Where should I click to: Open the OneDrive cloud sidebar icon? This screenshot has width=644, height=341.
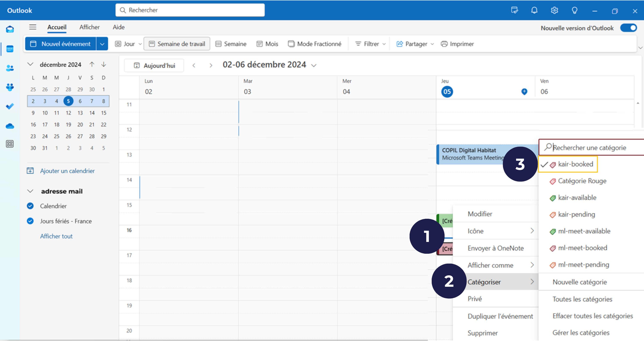10,126
